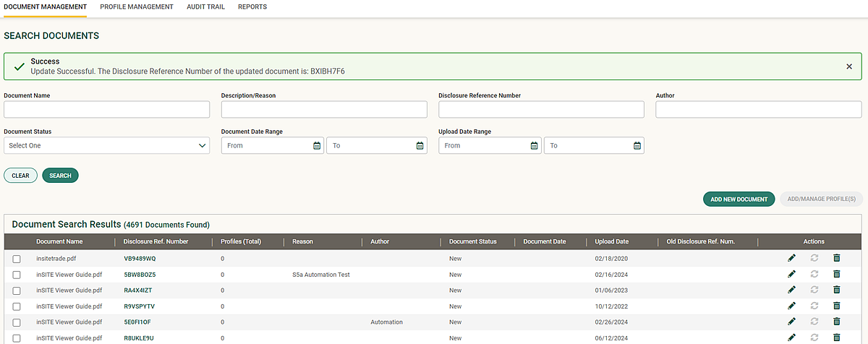This screenshot has width=868, height=344.
Task: Select checkbox for document 5BW8BOZ5
Action: [17, 275]
